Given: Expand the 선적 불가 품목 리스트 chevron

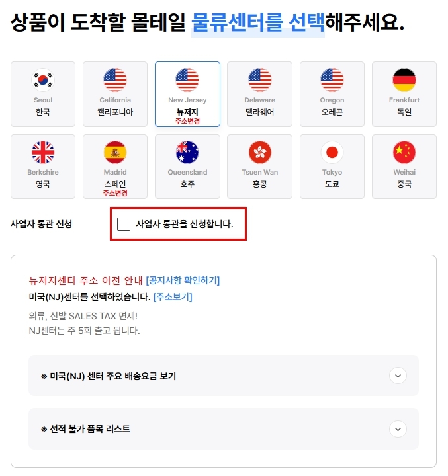Looking at the screenshot, I should pyautogui.click(x=398, y=429).
